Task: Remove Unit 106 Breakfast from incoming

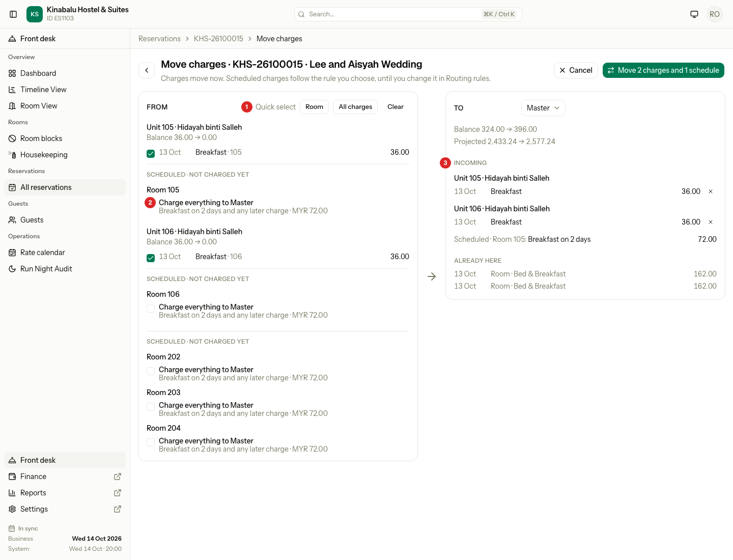Action: 711,222
